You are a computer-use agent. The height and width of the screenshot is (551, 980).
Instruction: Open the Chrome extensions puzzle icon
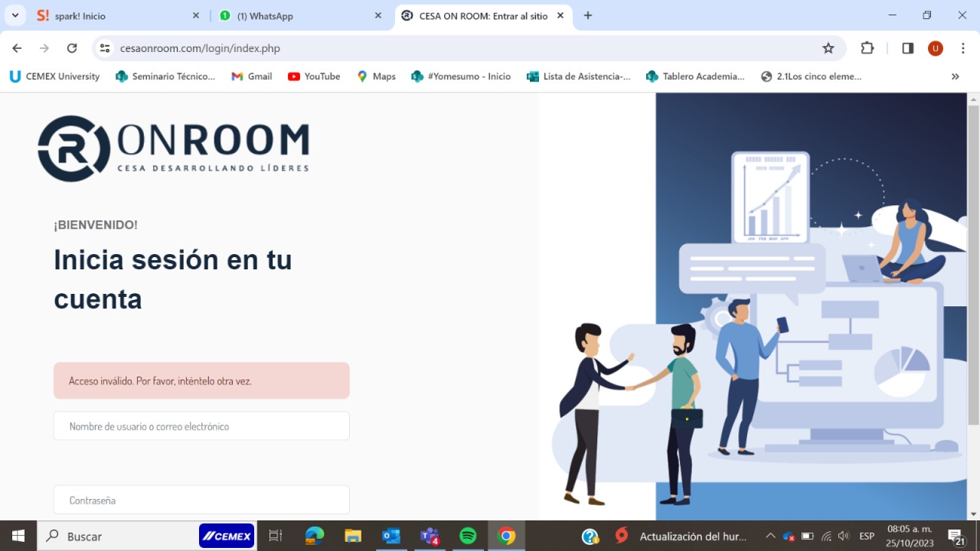click(x=867, y=48)
